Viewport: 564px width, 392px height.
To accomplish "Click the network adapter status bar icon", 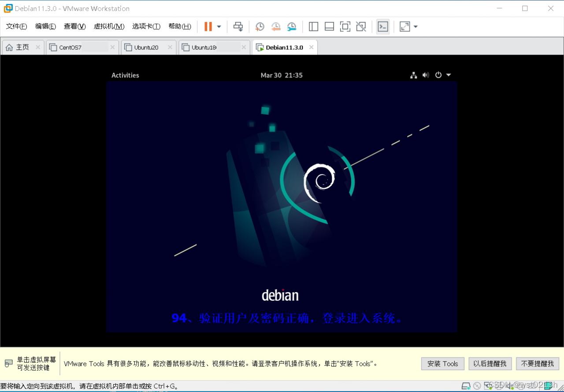I will click(x=488, y=386).
